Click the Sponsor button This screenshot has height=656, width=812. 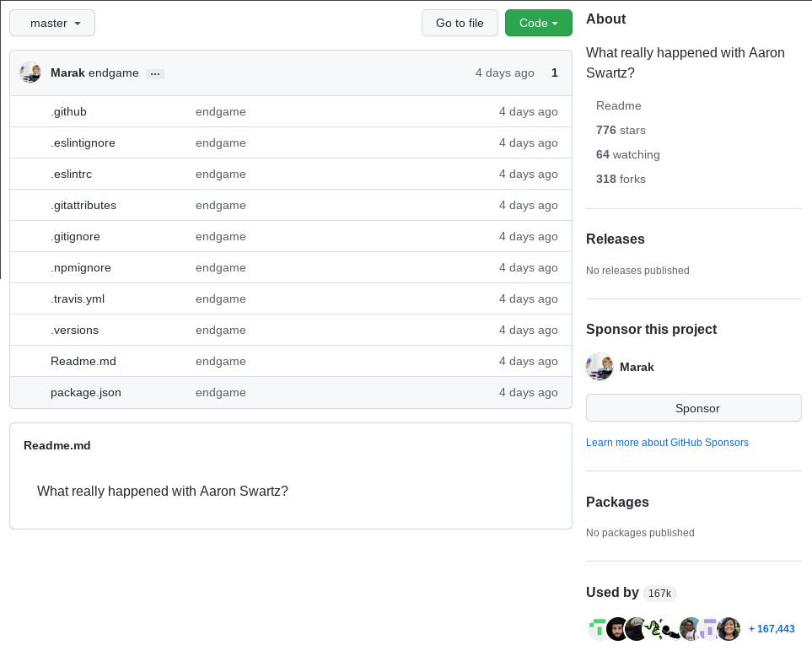[694, 408]
